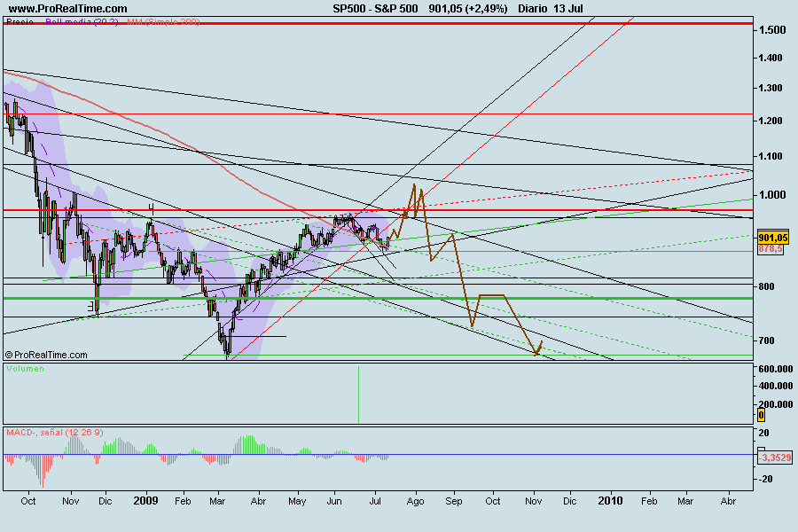Select the Volumen panel label
Screen dimensions: 798x532
click(x=25, y=369)
